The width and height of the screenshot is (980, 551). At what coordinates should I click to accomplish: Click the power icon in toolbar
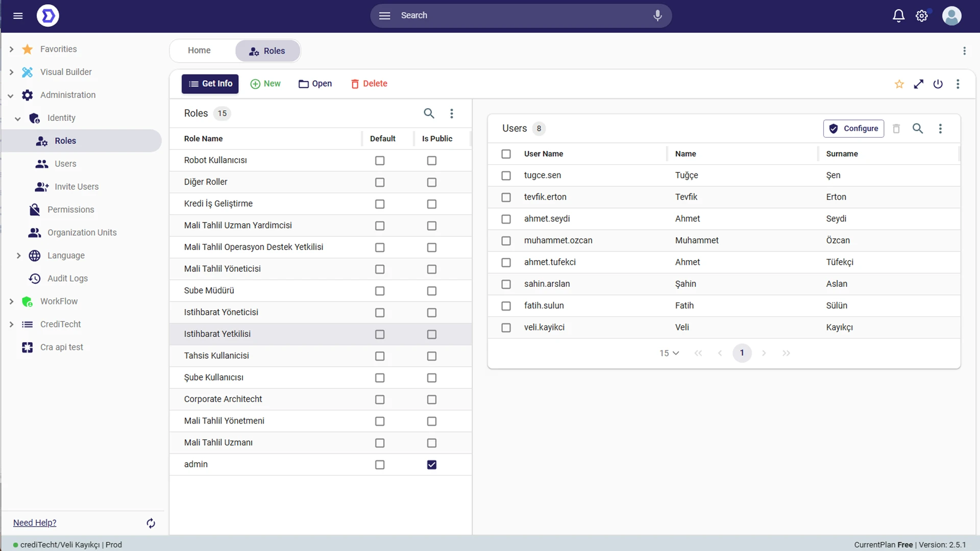(938, 84)
